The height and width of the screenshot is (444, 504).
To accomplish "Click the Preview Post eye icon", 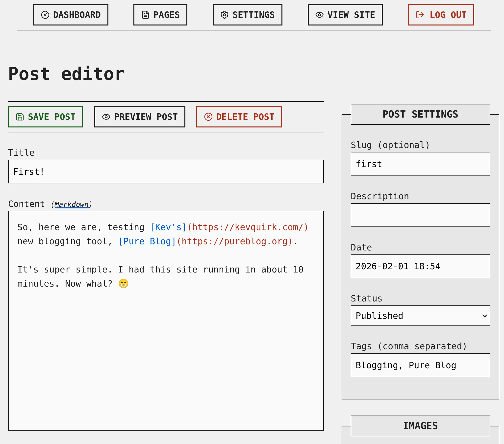I will pyautogui.click(x=106, y=117).
